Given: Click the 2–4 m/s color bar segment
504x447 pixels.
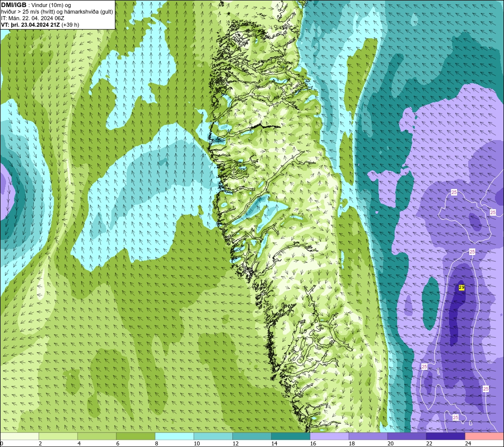Looking at the screenshot, I should 58,436.
